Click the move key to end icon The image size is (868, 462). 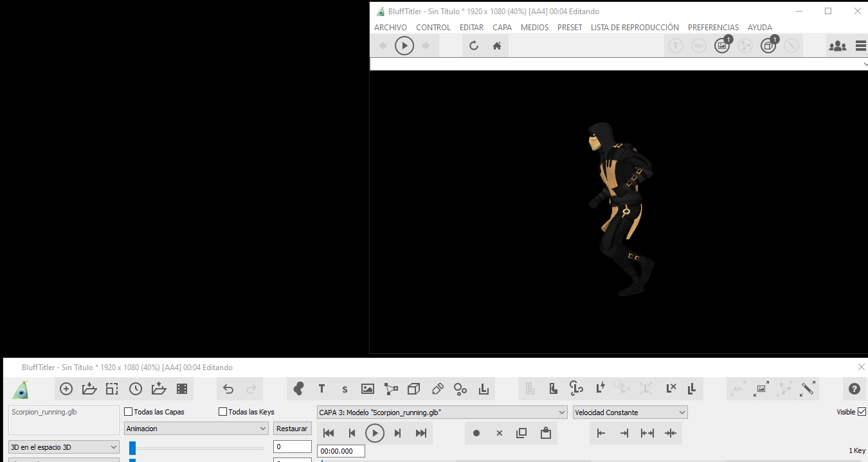[x=624, y=433]
